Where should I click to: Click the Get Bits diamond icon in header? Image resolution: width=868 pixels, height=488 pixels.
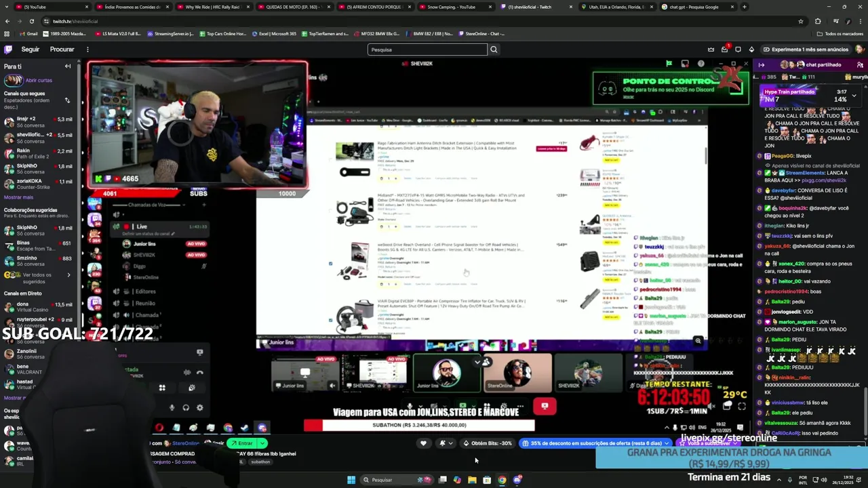pyautogui.click(x=751, y=49)
